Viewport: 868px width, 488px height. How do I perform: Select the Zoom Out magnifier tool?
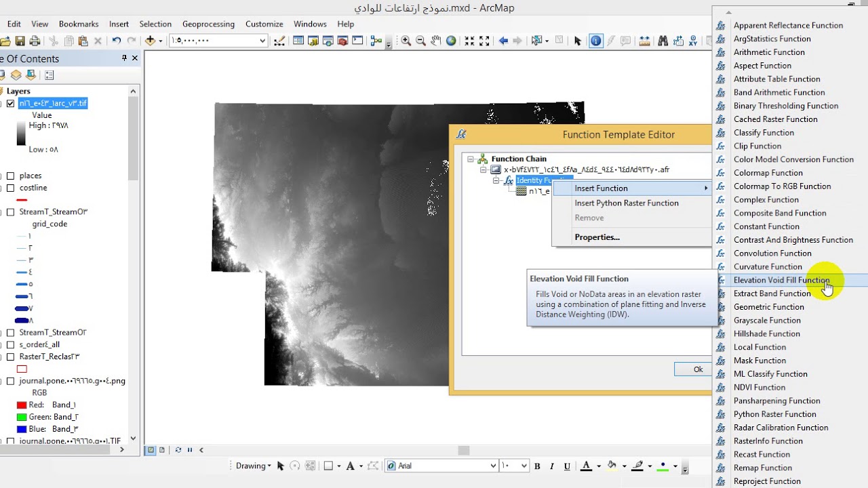tap(420, 41)
